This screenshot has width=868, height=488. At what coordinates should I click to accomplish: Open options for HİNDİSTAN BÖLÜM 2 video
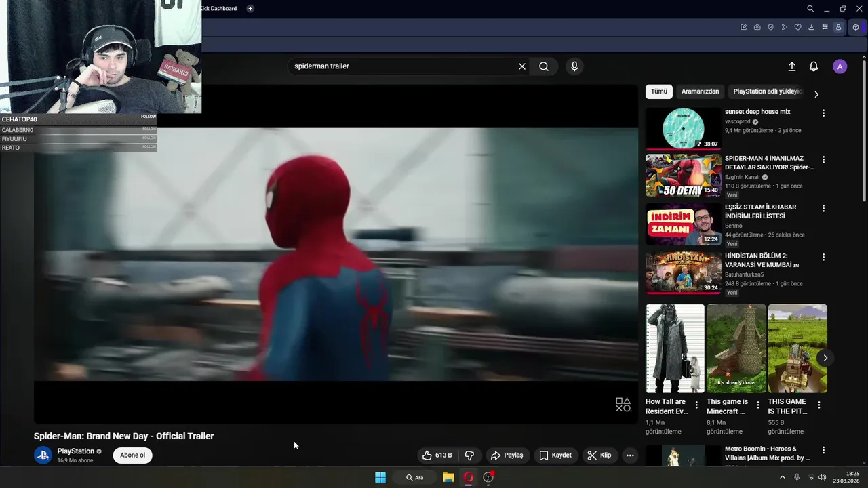(x=824, y=258)
